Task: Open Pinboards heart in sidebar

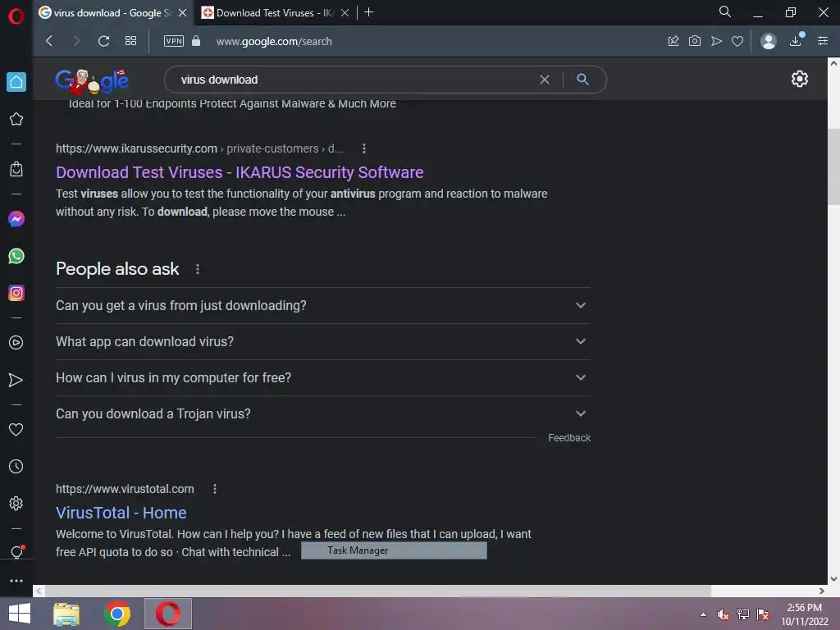Action: click(16, 429)
